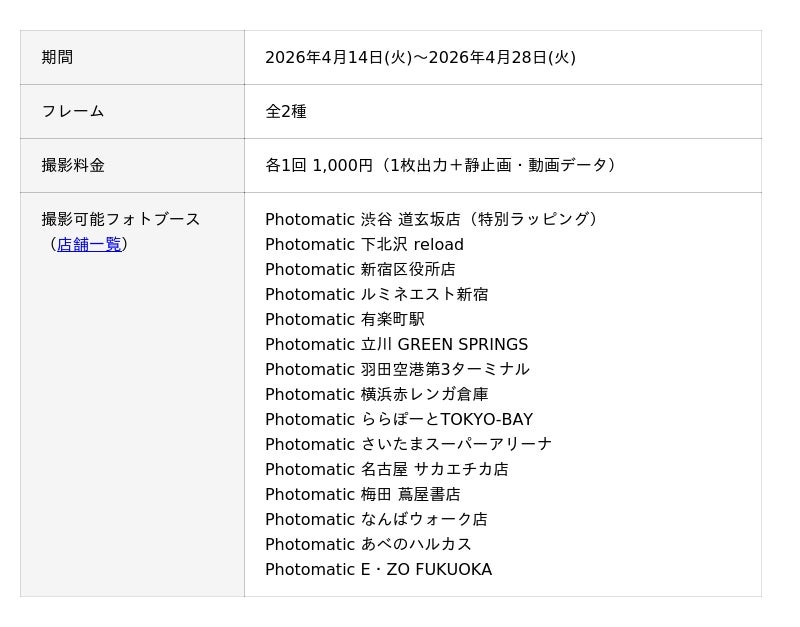Select Photomatic ららぽーとTOKYO-BAY entry
Image resolution: width=800 pixels, height=627 pixels.
coord(398,419)
